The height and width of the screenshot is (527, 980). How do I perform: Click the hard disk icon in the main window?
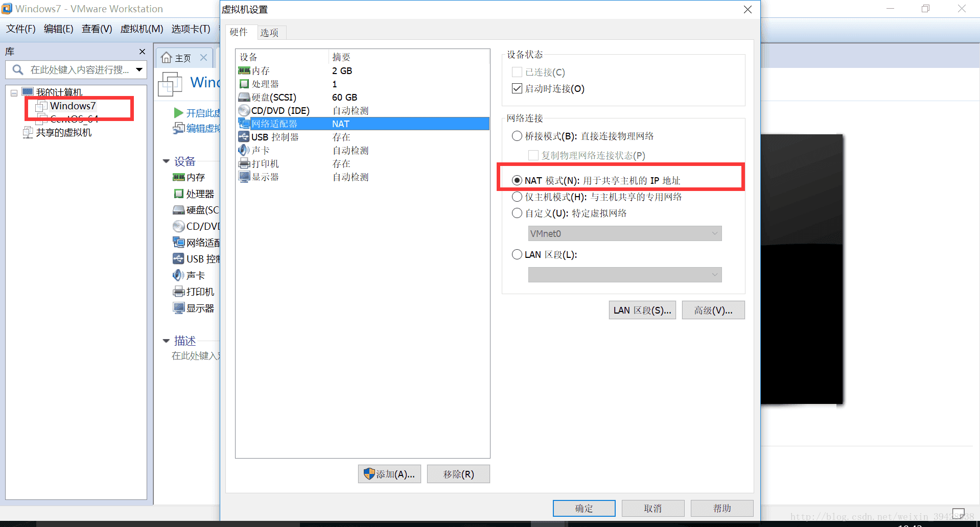click(x=178, y=210)
